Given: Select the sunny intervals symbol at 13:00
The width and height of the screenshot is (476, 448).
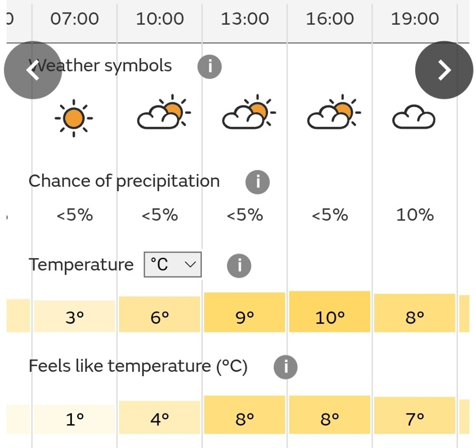Looking at the screenshot, I should [249, 112].
